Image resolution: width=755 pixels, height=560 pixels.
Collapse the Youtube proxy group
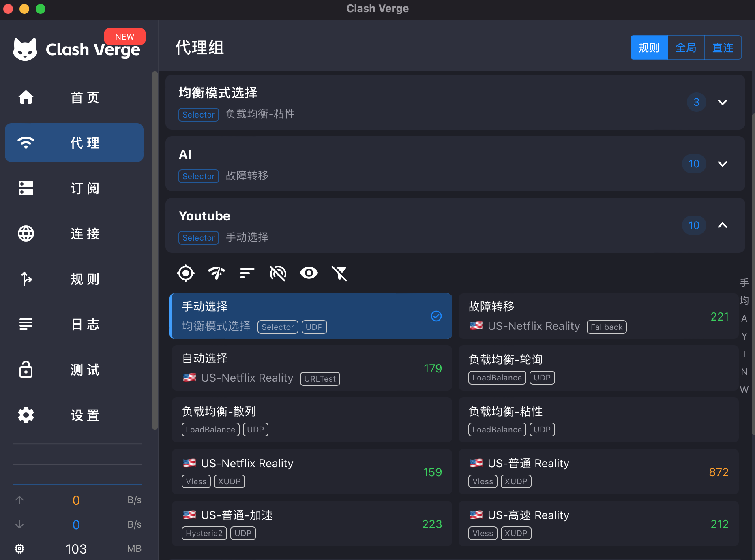(x=722, y=225)
